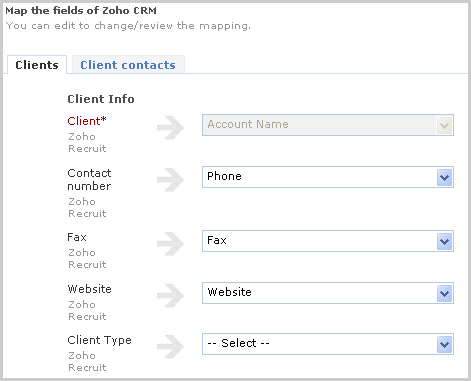Open the Client Type Select dropdown
471x381 pixels.
point(328,344)
